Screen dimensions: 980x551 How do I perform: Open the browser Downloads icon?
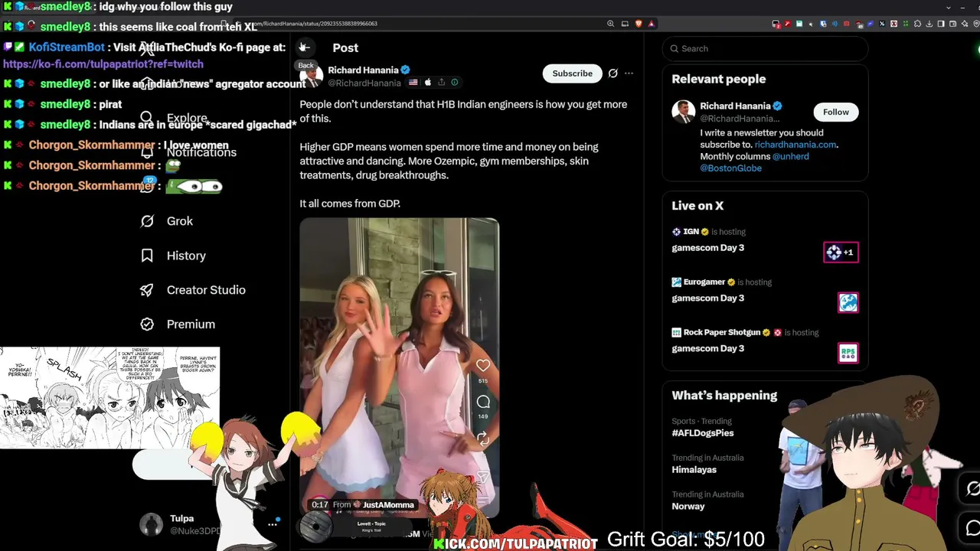pyautogui.click(x=929, y=24)
